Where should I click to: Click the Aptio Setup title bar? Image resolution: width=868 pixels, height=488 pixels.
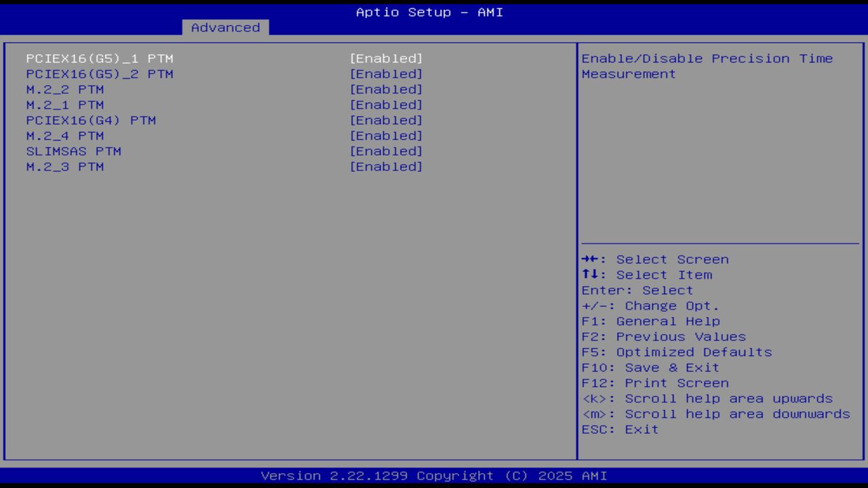click(x=429, y=12)
